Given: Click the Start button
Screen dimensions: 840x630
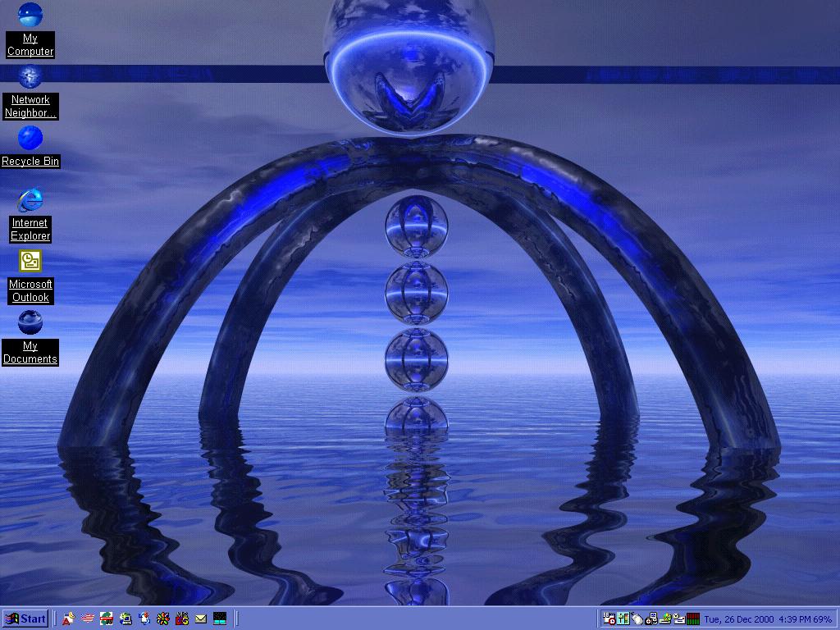Looking at the screenshot, I should click(x=25, y=619).
